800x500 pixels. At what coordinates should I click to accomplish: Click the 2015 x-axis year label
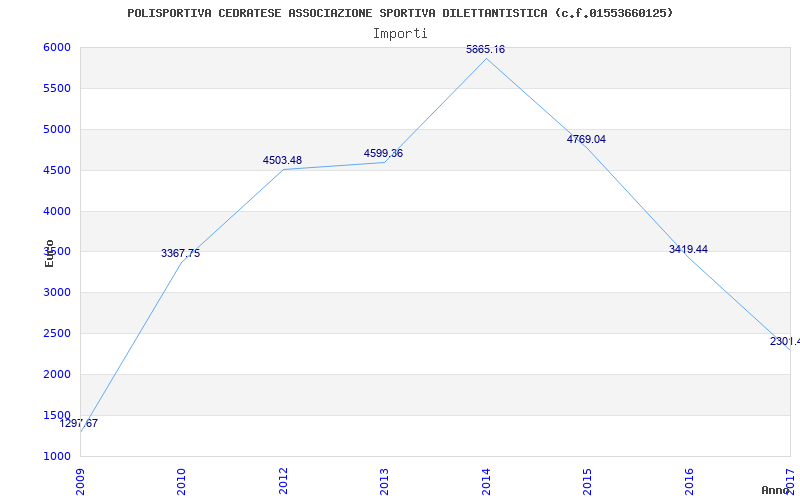pyautogui.click(x=587, y=482)
